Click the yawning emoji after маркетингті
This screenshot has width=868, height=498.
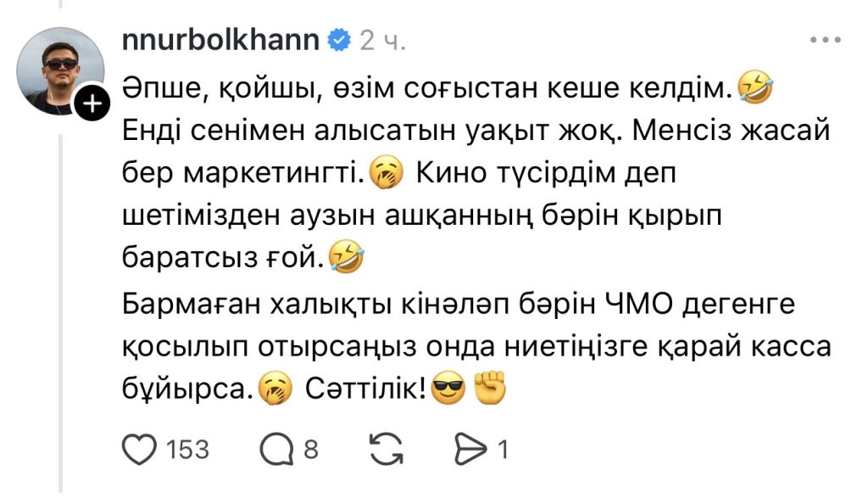387,173
